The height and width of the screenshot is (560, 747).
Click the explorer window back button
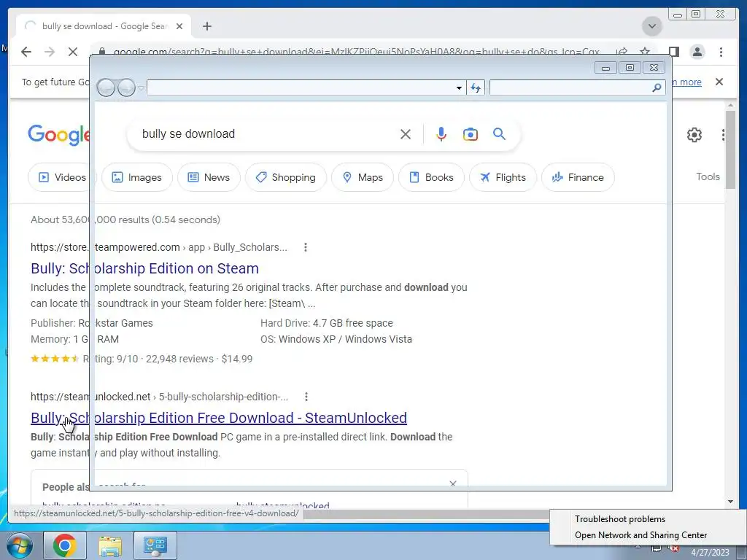click(106, 87)
